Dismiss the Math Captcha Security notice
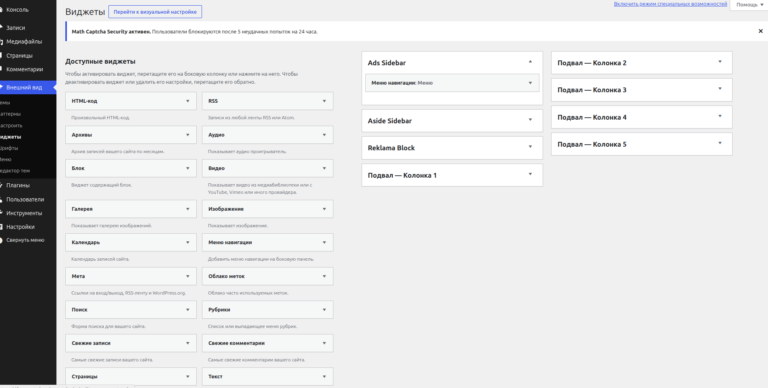The width and height of the screenshot is (768, 388). pyautogui.click(x=760, y=31)
